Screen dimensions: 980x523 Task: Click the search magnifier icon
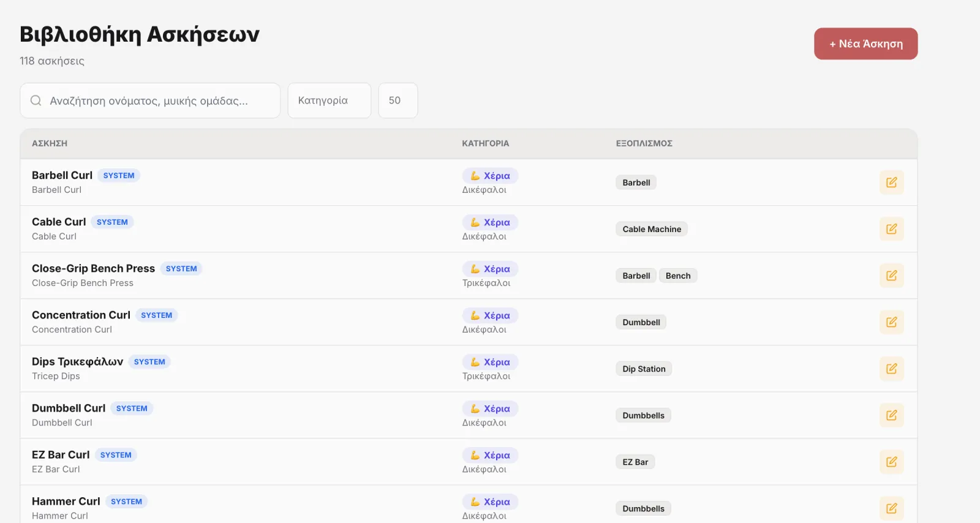[x=36, y=100]
